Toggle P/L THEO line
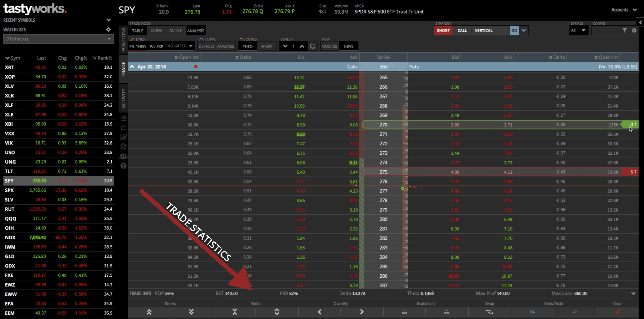The height and width of the screenshot is (319, 644). point(138,46)
